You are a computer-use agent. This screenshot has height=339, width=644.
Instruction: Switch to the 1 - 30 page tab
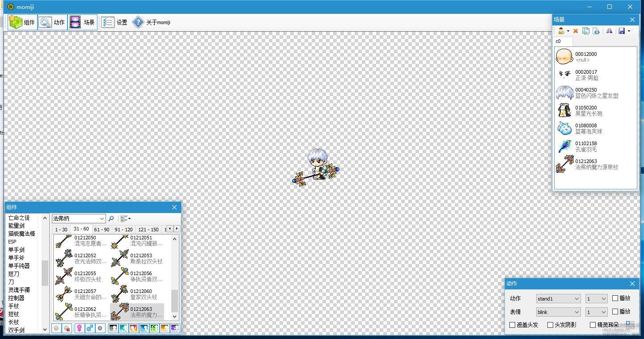61,229
